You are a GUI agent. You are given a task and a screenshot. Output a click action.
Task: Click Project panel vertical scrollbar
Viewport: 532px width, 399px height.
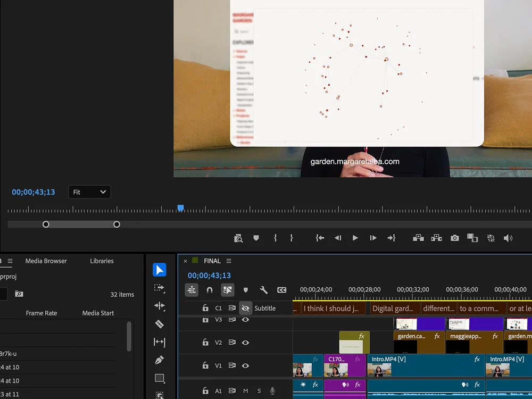(129, 336)
